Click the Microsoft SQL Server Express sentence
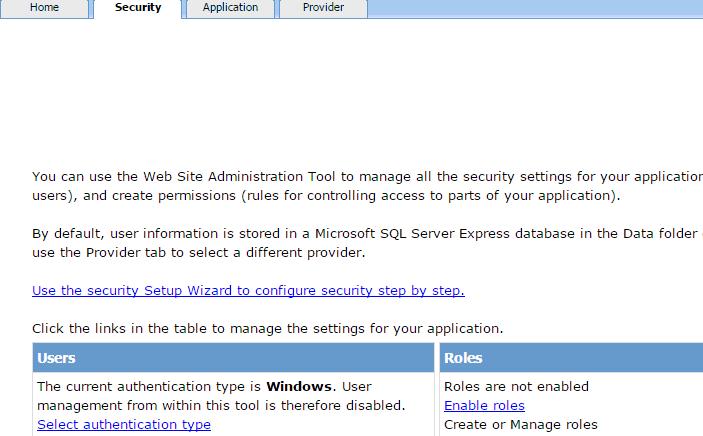 [x=365, y=233]
